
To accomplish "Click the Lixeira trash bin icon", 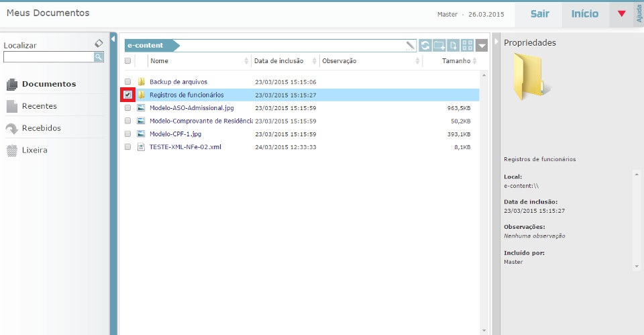I will click(x=11, y=150).
